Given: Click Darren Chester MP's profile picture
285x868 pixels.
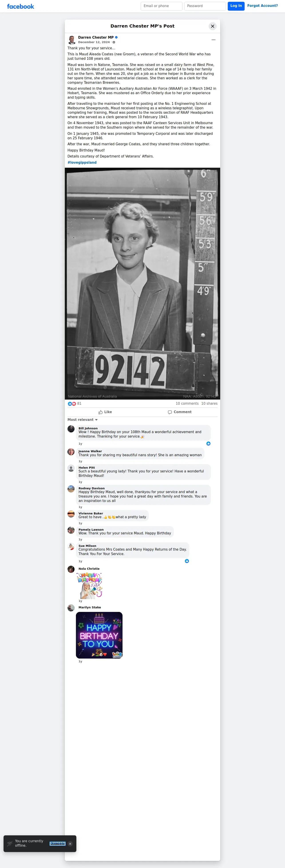Looking at the screenshot, I should 71,40.
